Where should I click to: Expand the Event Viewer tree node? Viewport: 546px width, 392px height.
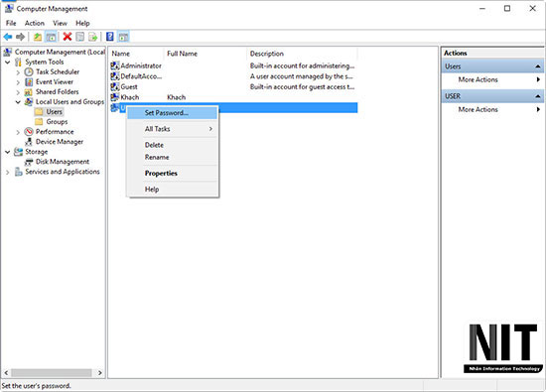click(x=18, y=82)
